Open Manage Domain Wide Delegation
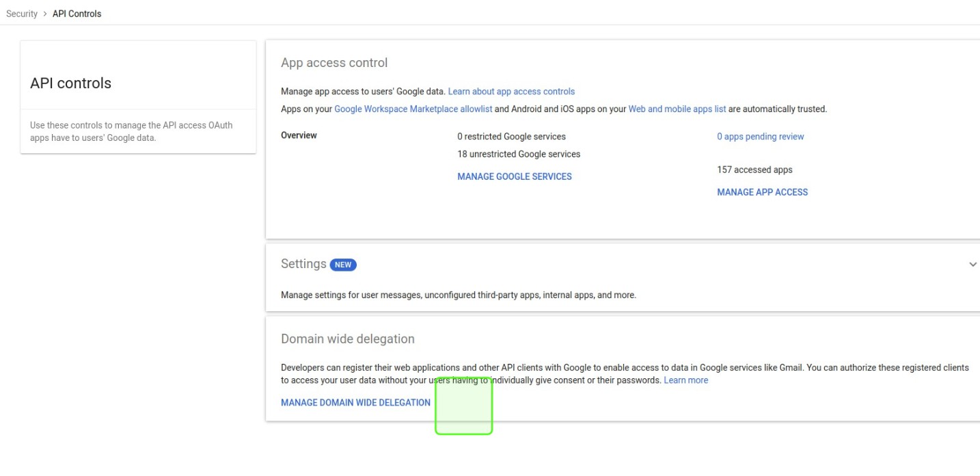Screen dimensions: 980x476 pos(355,403)
